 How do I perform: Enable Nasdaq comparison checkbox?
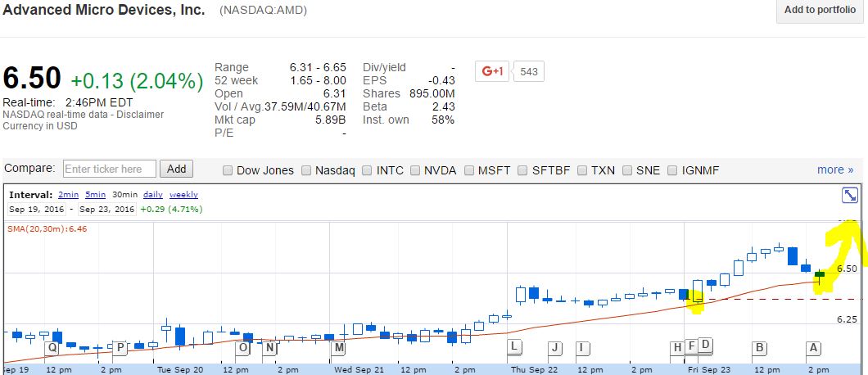(x=306, y=170)
